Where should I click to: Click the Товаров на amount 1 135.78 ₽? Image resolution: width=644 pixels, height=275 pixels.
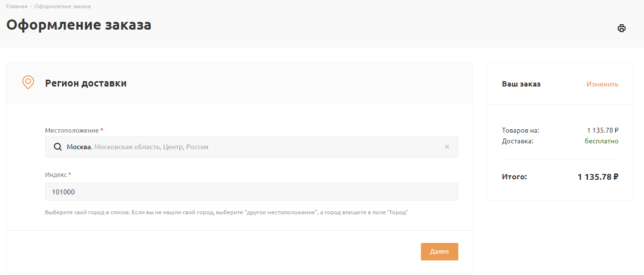[x=603, y=130]
